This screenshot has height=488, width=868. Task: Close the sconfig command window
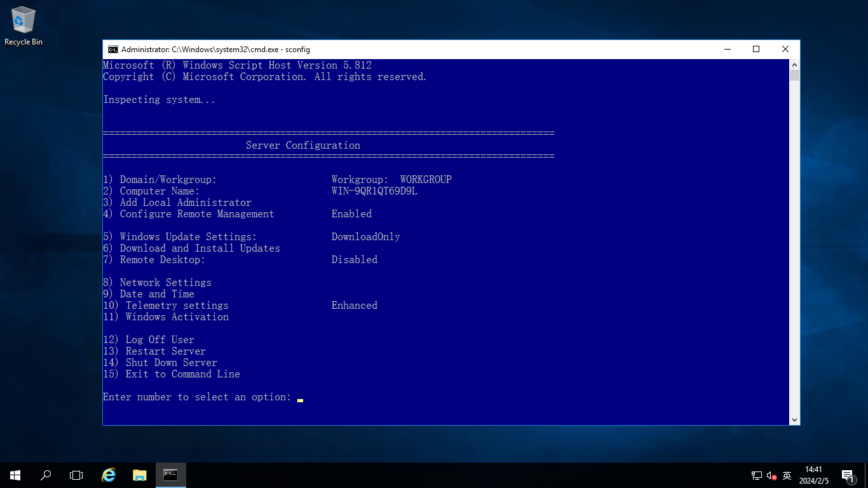coord(785,49)
